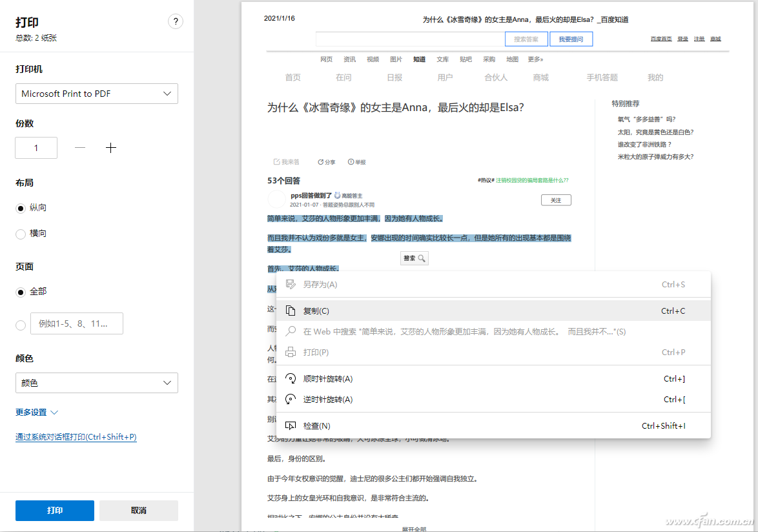
Task: Choose 逆时针旋转(A) from context menu
Action: point(493,399)
